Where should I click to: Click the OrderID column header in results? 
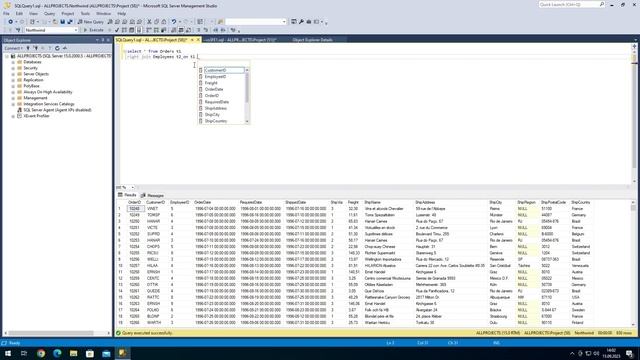click(x=134, y=202)
